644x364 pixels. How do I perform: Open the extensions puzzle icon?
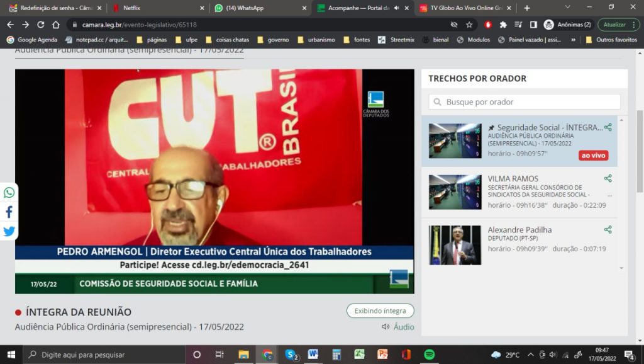tap(502, 25)
